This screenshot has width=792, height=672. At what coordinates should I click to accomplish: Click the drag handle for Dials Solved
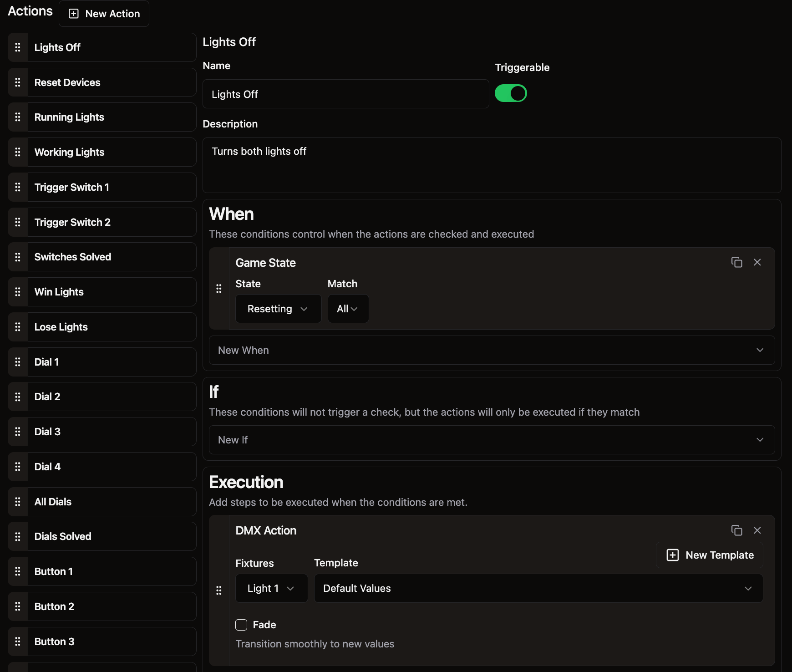click(18, 536)
